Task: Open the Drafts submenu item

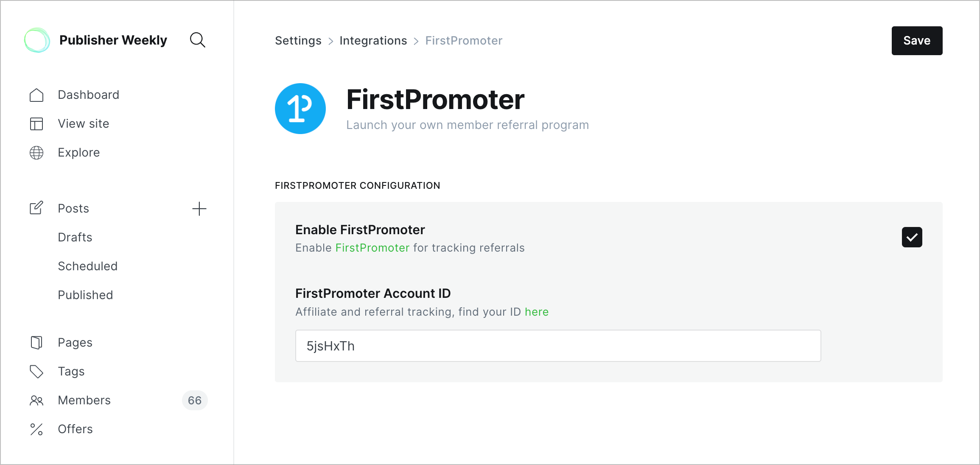Action: [x=75, y=237]
